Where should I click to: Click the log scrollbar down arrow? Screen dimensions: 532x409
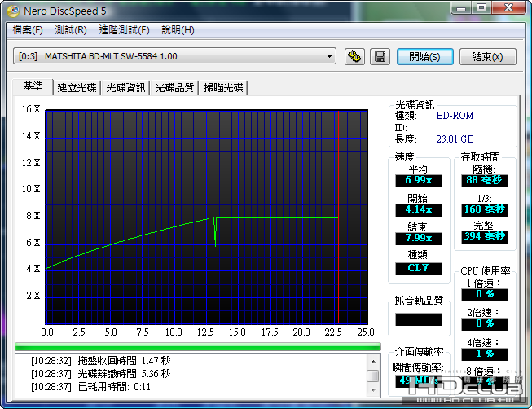pyautogui.click(x=373, y=390)
